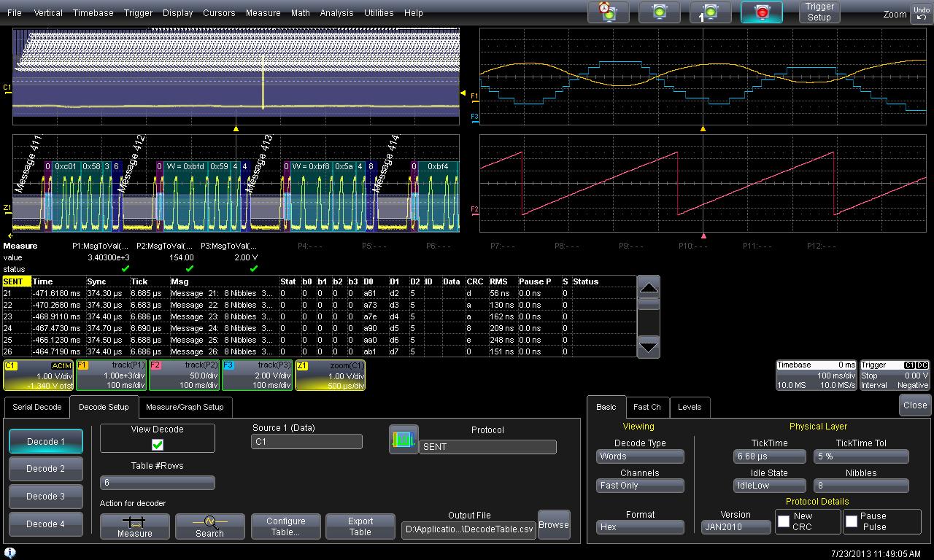Click the Search action icon for decoder
Screen dimensions: 934x560
(x=209, y=526)
